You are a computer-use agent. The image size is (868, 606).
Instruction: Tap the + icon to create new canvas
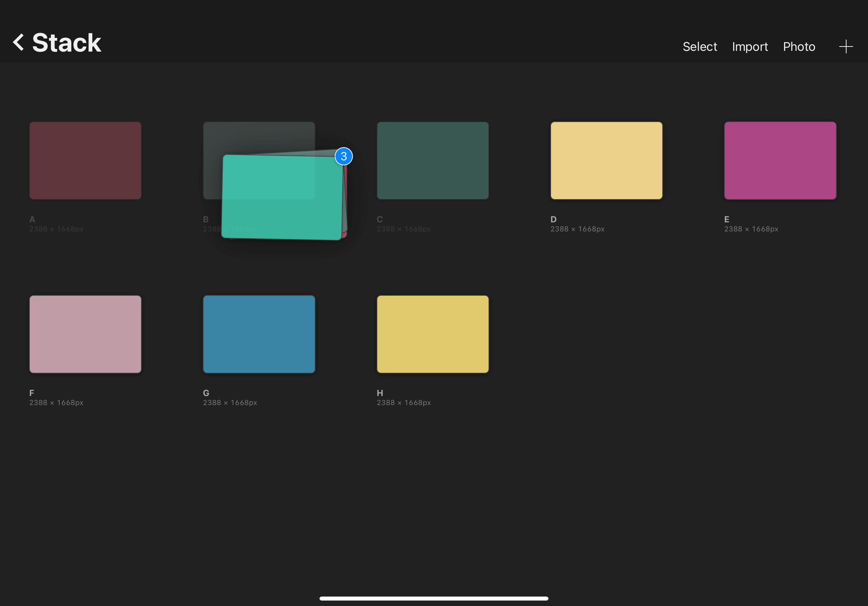pos(846,46)
